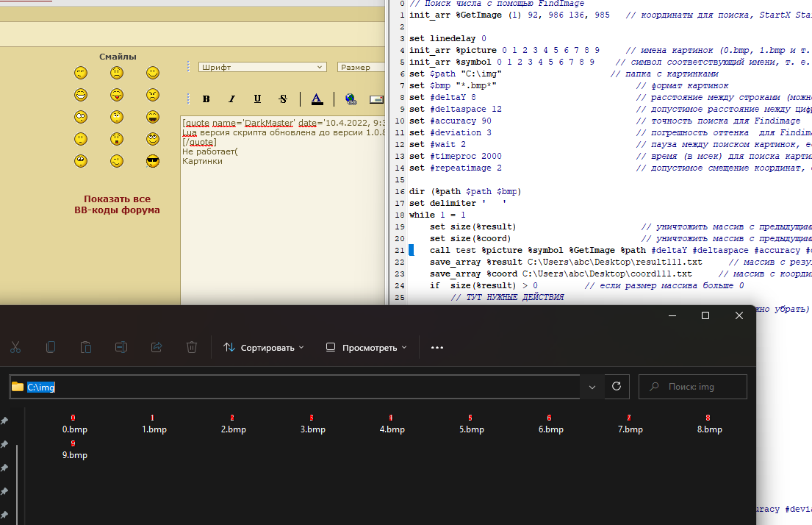Viewport: 812px width, 525px height.
Task: Open the Шрифт font dropdown
Action: pyautogui.click(x=262, y=67)
